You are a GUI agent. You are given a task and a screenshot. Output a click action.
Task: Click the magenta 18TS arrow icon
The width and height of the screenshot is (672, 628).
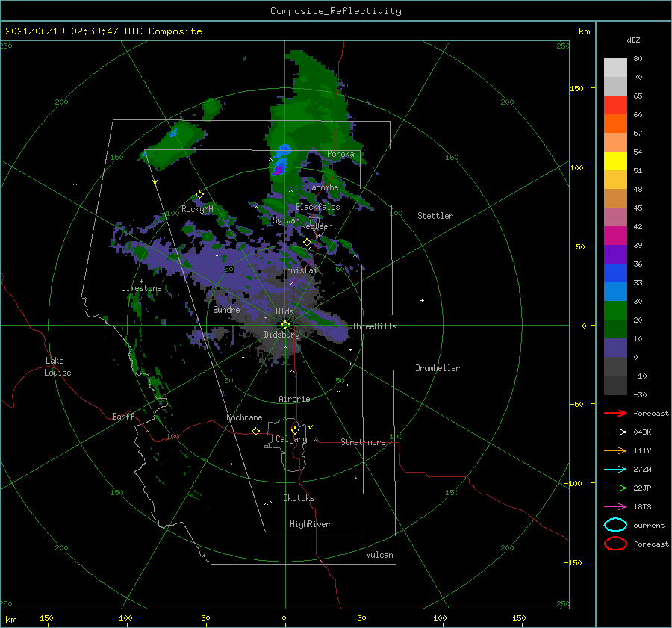[x=615, y=507]
